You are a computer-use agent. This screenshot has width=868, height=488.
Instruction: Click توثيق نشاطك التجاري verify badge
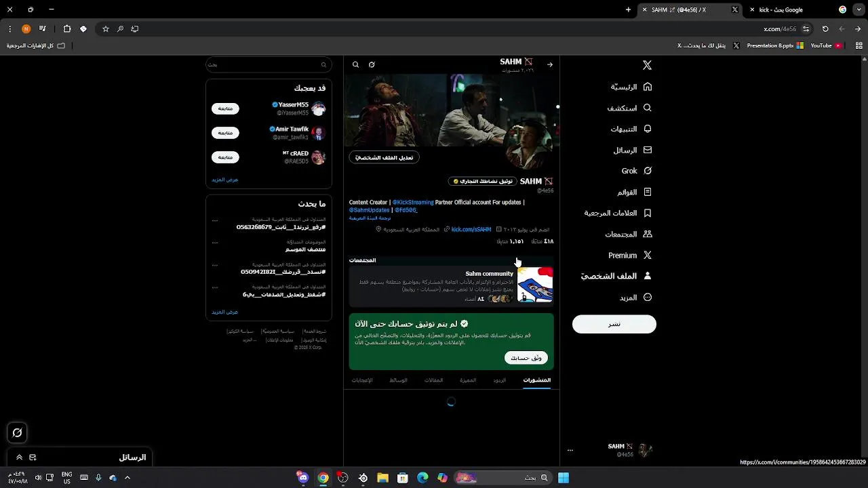pos(483,181)
